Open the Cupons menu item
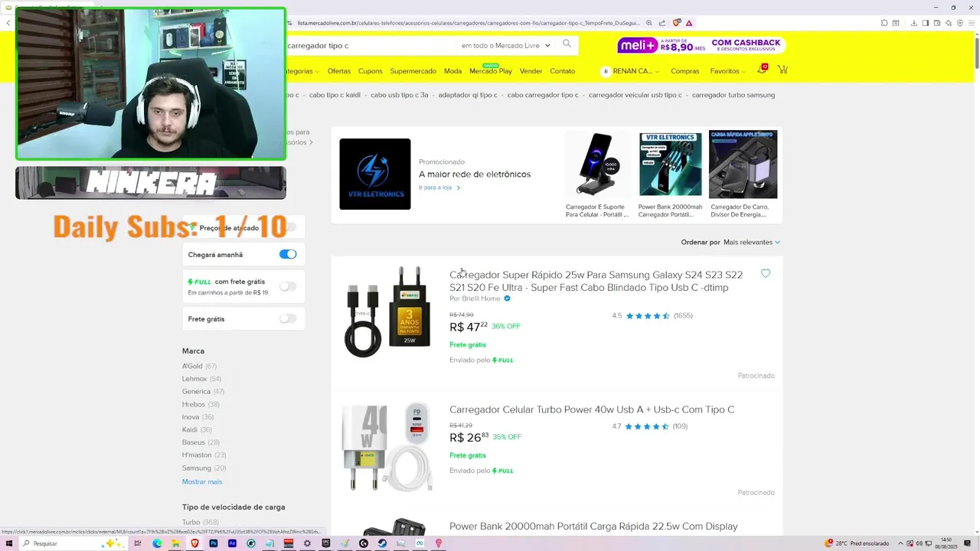The height and width of the screenshot is (551, 980). tap(370, 71)
